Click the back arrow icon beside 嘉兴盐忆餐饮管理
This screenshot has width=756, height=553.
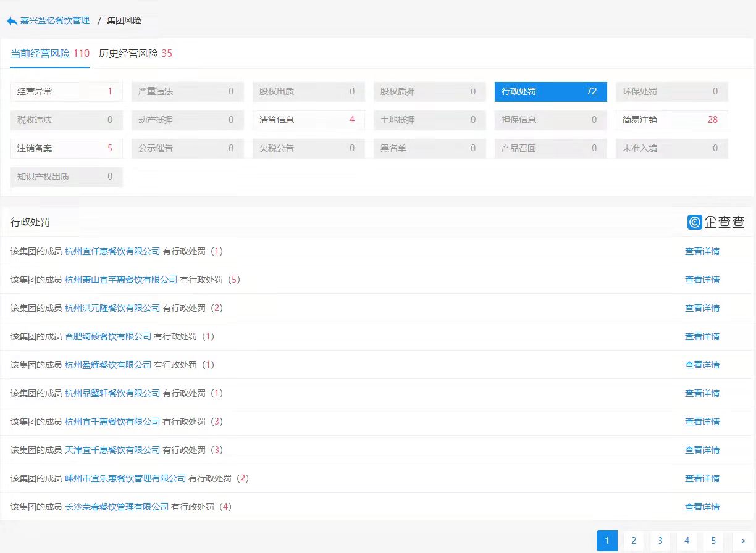(x=12, y=21)
